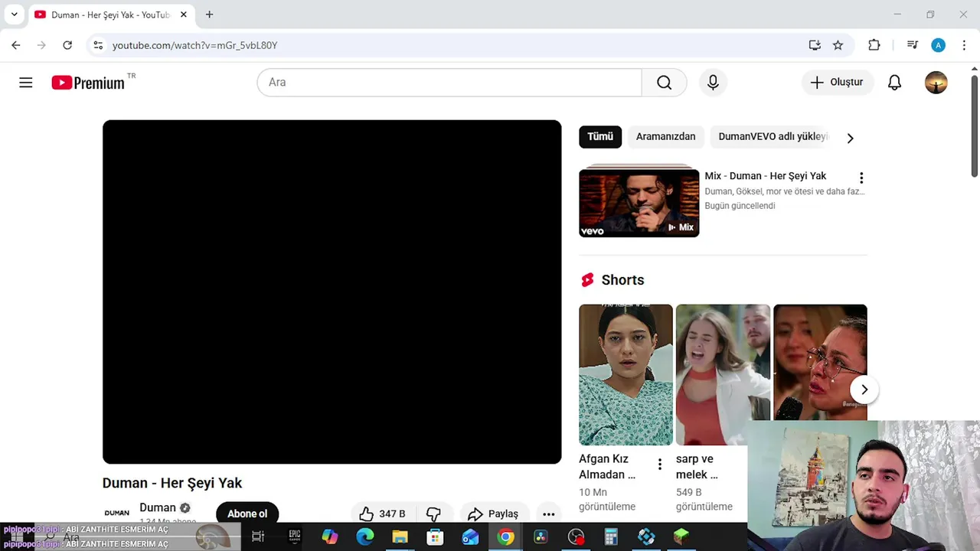Open the Mix playlist thumbnail
Screen dimensions: 980x551
[639, 203]
